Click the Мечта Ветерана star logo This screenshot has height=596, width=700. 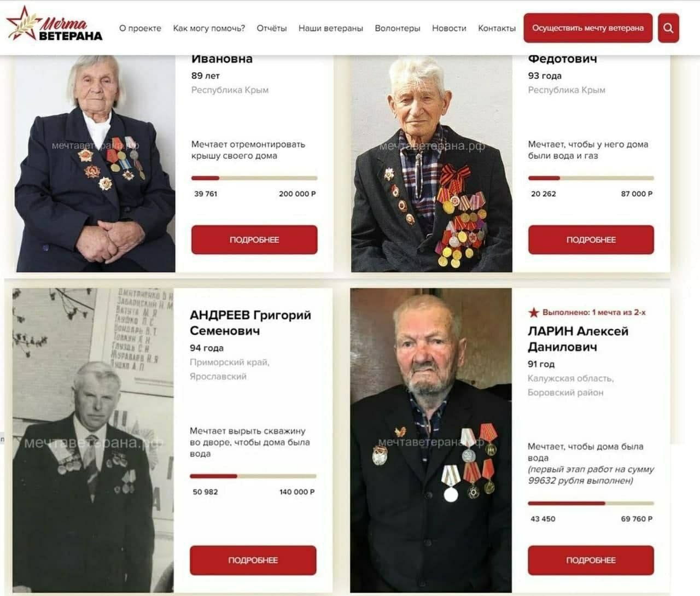pyautogui.click(x=54, y=25)
